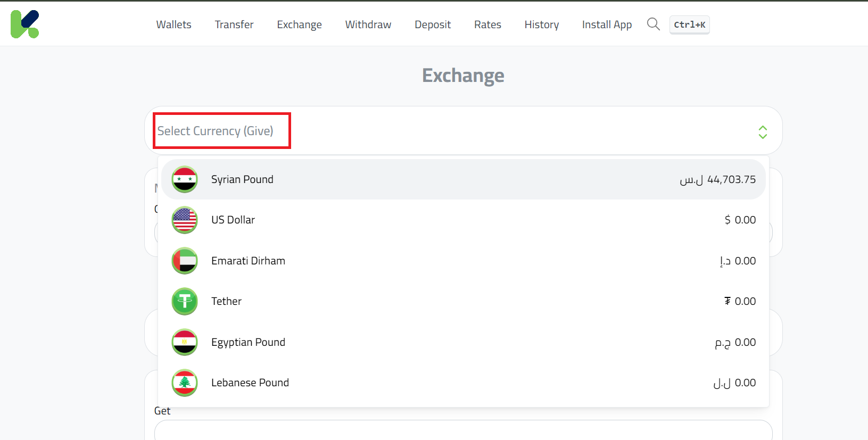Click the Exchange page heading
The height and width of the screenshot is (440, 868).
tap(463, 76)
